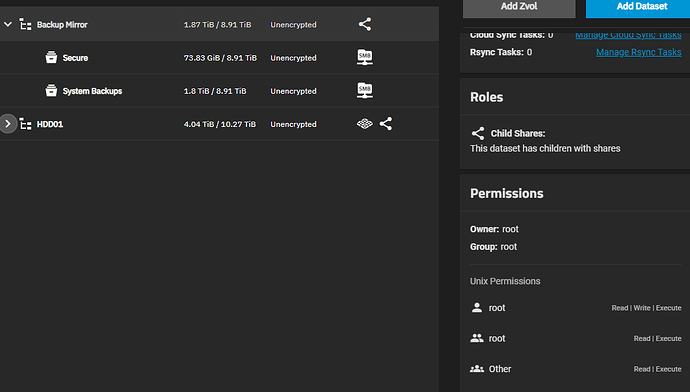Click the user icon beside root owner
Screen dimensions: 690x392
[x=477, y=307]
